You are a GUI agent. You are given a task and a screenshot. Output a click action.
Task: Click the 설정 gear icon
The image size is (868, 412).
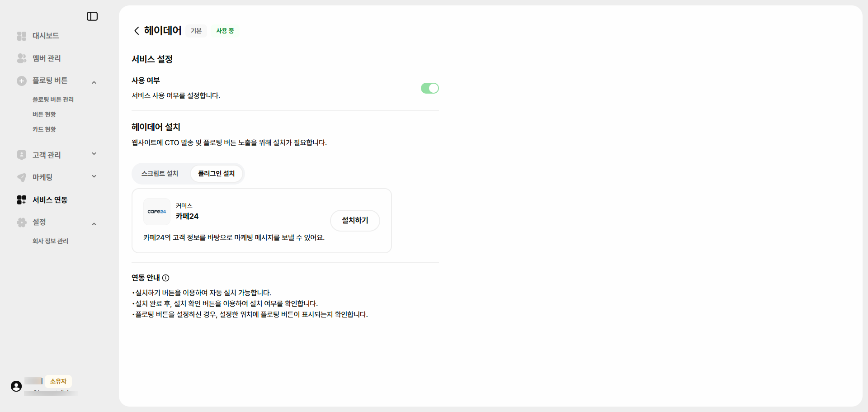(x=22, y=223)
